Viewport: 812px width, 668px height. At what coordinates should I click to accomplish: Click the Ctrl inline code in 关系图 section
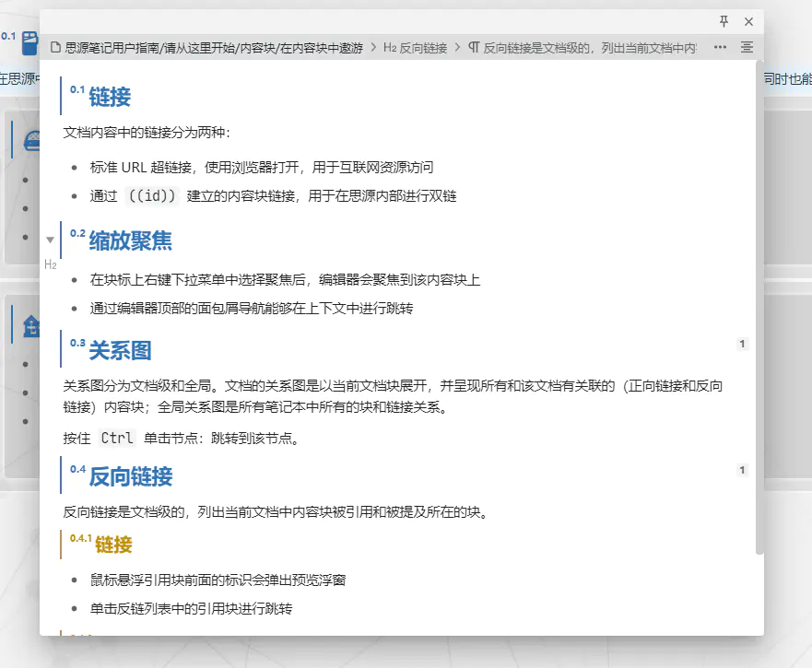click(117, 439)
